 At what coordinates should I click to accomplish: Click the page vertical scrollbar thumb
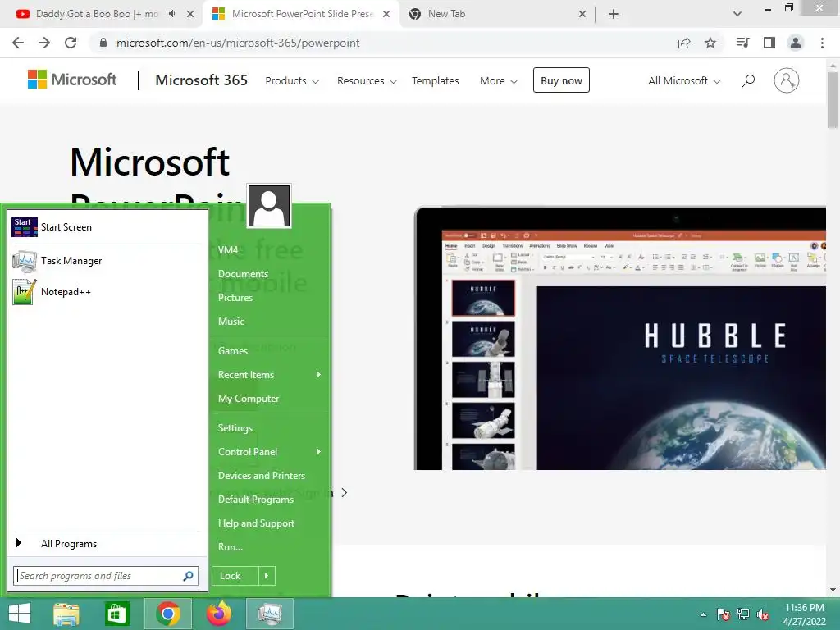coord(833,99)
